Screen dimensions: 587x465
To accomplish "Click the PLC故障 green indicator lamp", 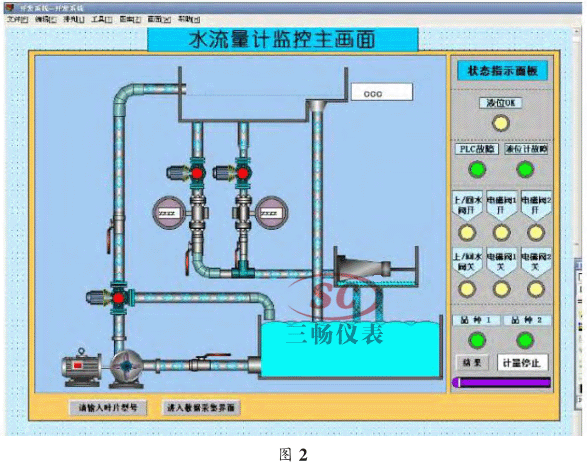I will (x=477, y=169).
